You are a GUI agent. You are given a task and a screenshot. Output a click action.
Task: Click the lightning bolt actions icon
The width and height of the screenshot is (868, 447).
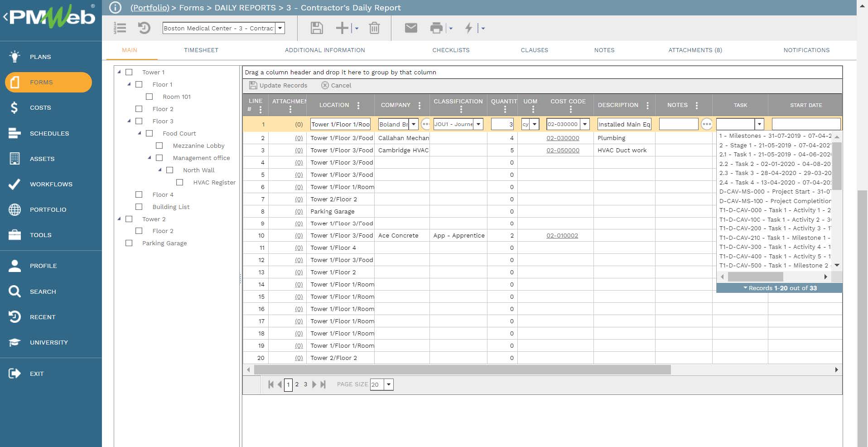tap(469, 28)
